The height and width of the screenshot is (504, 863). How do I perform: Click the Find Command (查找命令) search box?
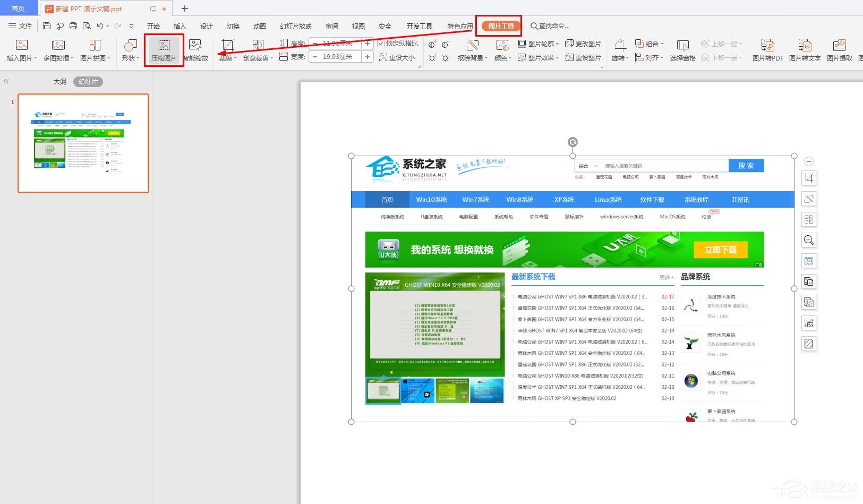coord(550,26)
